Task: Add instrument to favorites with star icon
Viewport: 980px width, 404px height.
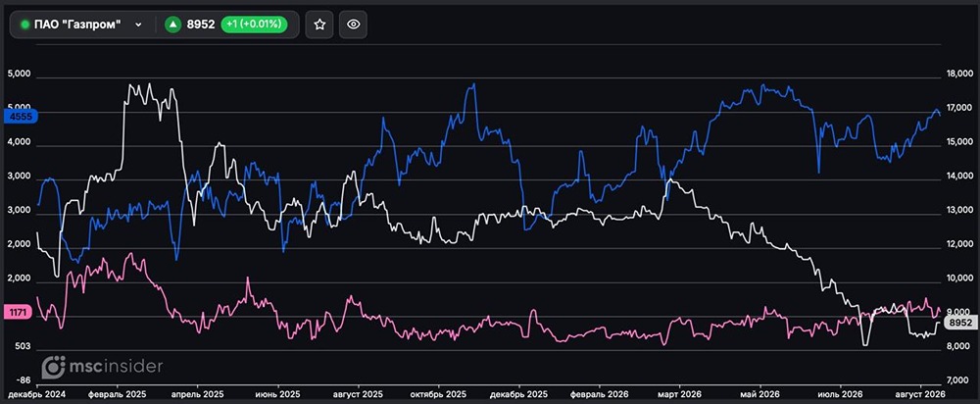Action: coord(319,25)
